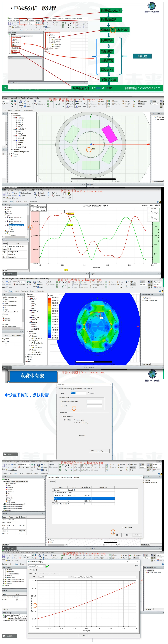Select the Plot view radio in Post Analysis Display

[33, 577]
